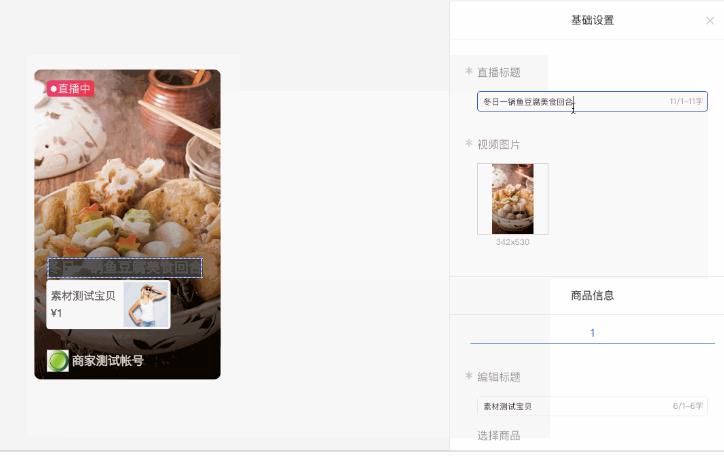Viewport: 724px width, 456px height.
Task: Click the 视频图片 field label
Action: (x=499, y=144)
